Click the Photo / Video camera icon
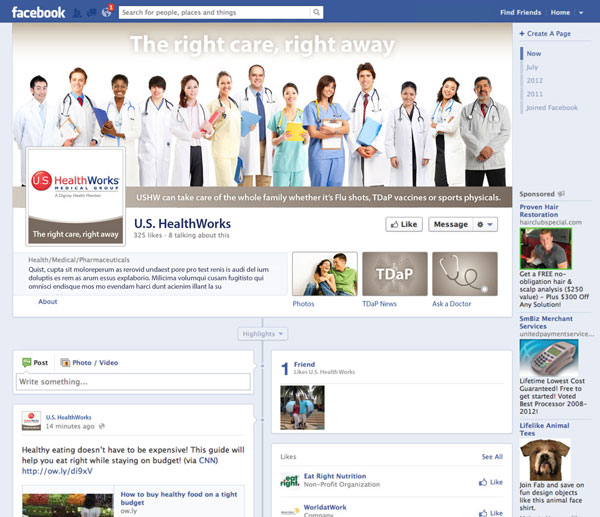 (65, 362)
